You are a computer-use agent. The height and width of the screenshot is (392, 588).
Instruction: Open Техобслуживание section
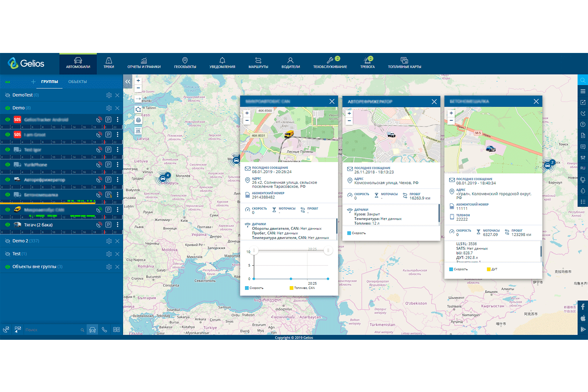coord(330,63)
